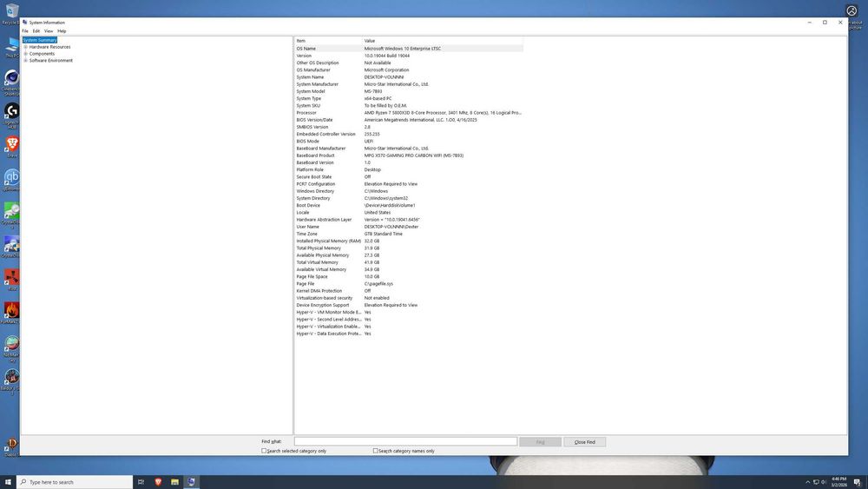Viewport: 868px width, 489px height.
Task: Open the Recycle Bin desktop icon
Action: pyautogui.click(x=11, y=11)
